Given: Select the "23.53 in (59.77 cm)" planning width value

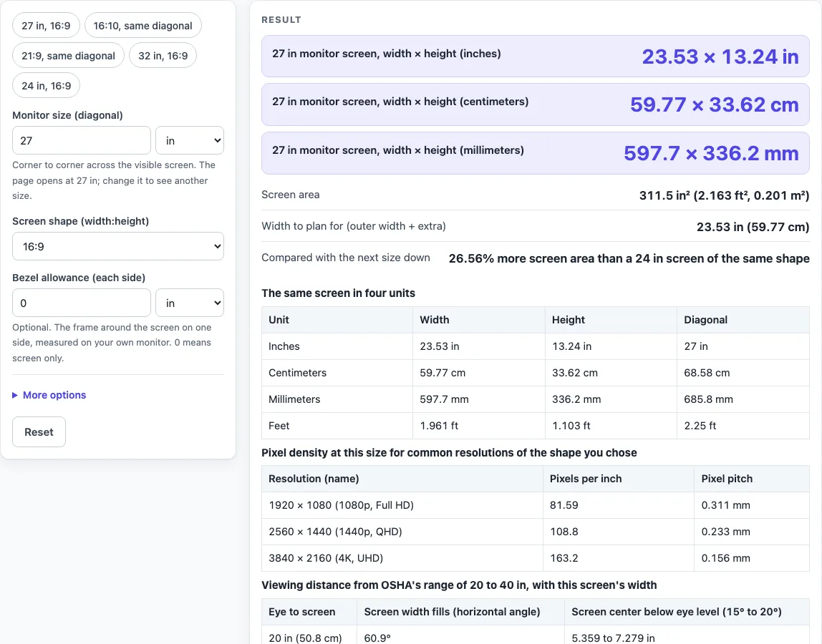Looking at the screenshot, I should pos(753,227).
